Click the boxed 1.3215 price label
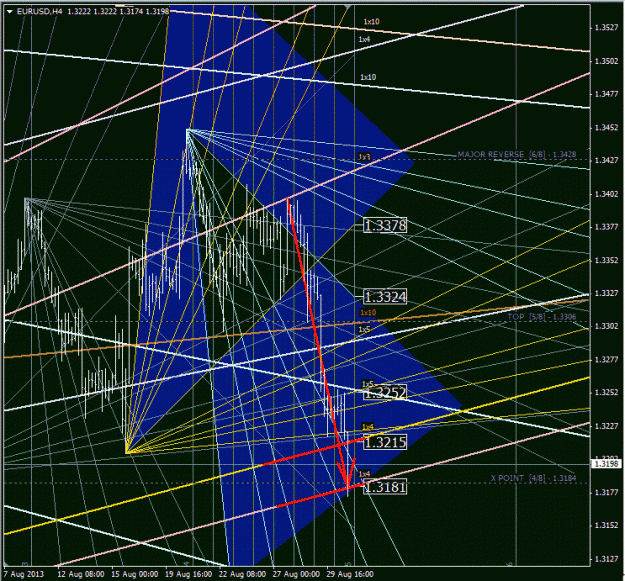 385,442
